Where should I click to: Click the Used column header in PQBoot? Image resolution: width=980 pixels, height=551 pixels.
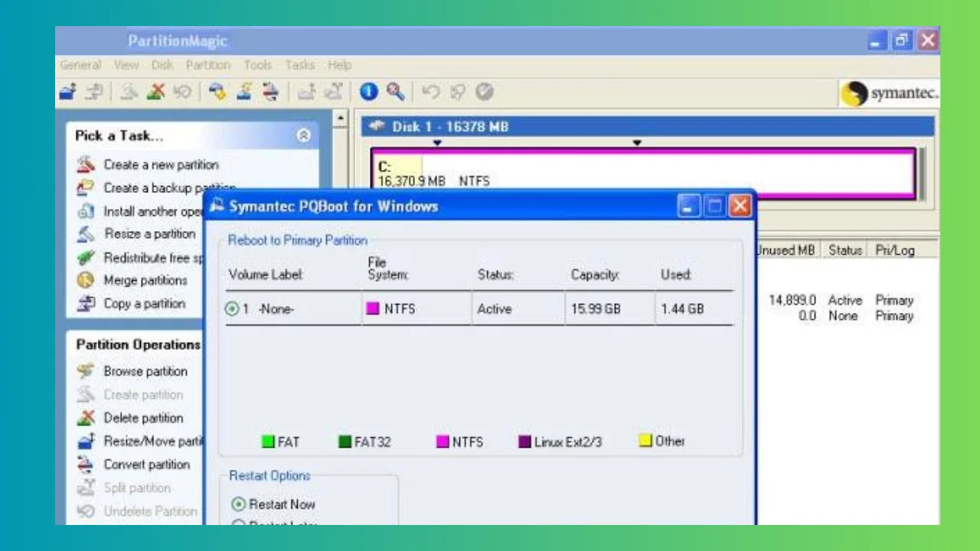676,274
